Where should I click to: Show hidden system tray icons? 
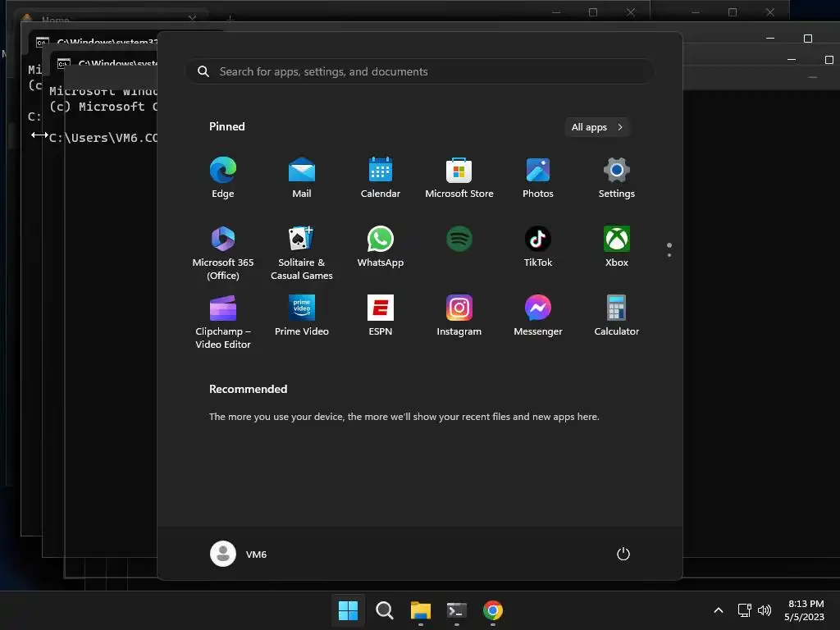click(x=719, y=610)
